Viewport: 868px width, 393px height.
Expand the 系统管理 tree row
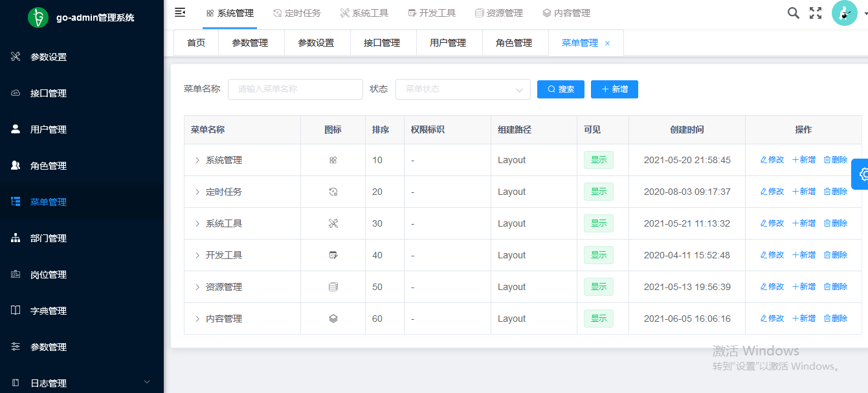[x=197, y=160]
